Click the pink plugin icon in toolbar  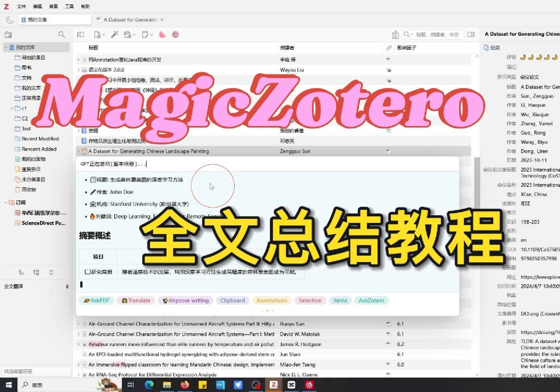pos(162,34)
